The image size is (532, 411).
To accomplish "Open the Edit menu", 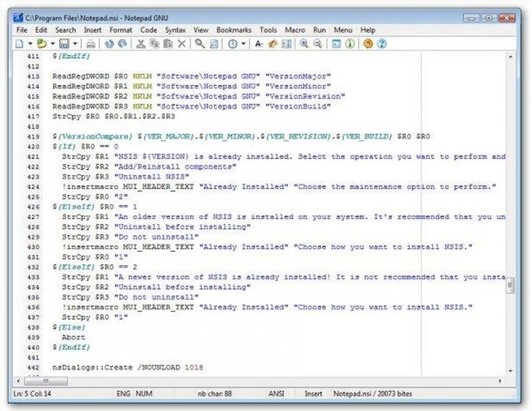I will pyautogui.click(x=41, y=30).
